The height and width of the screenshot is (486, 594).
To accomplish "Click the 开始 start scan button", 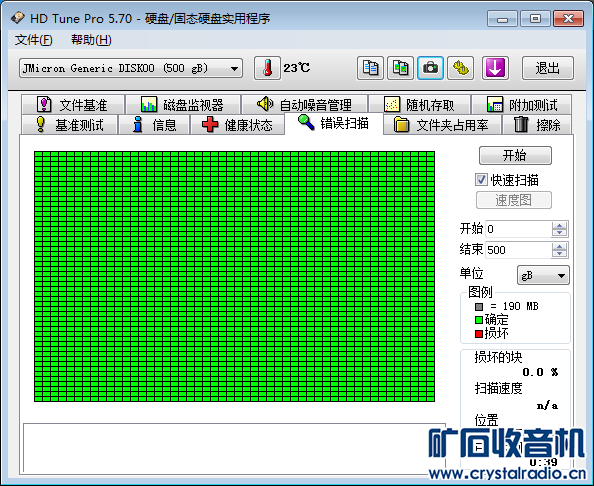I will (x=515, y=155).
